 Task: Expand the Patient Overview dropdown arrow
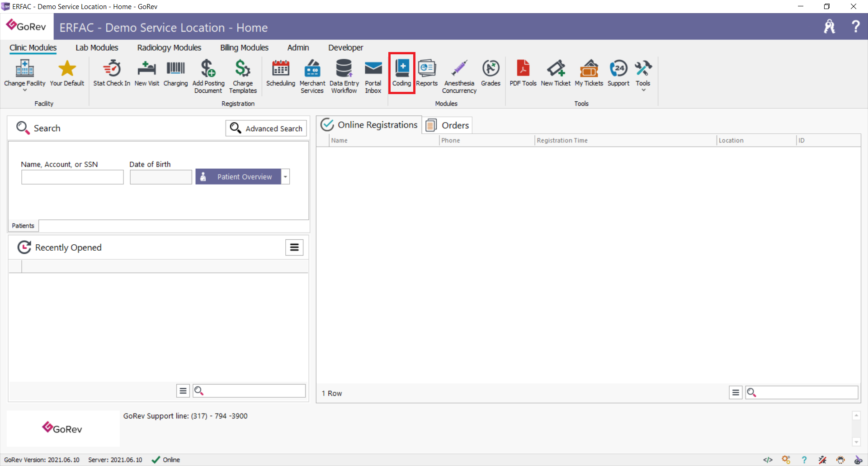pyautogui.click(x=285, y=176)
